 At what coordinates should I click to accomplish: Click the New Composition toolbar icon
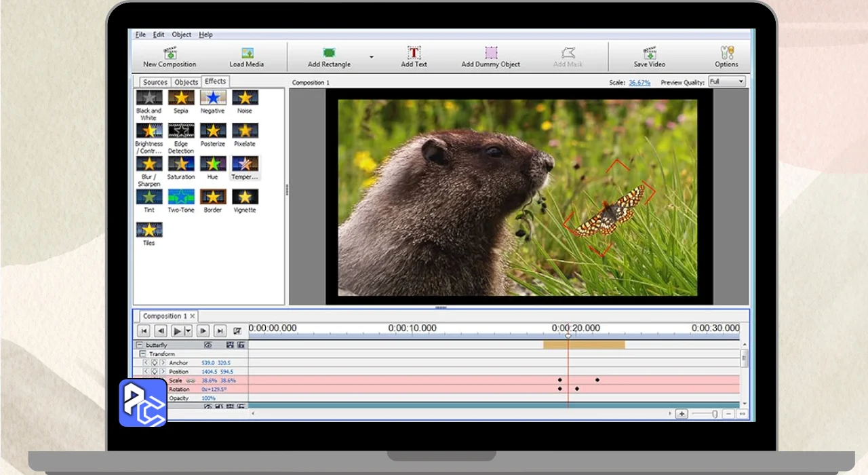[170, 53]
